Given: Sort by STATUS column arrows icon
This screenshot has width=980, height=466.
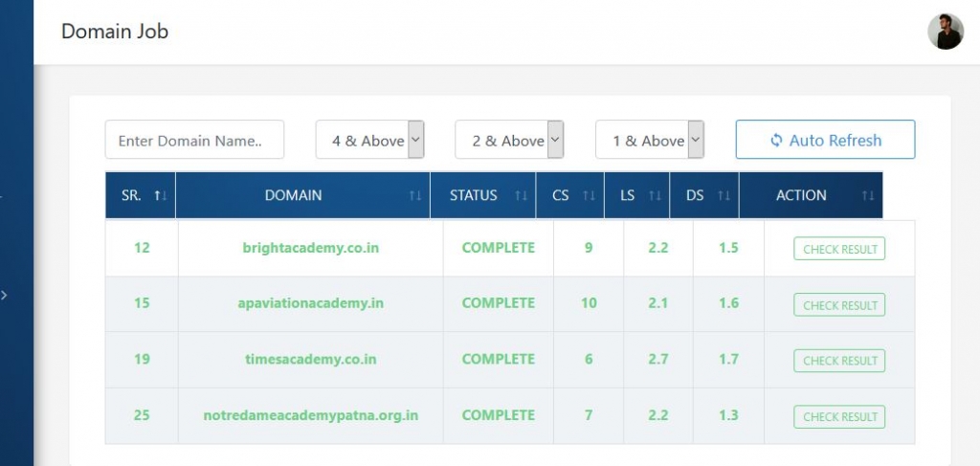Looking at the screenshot, I should coord(522,195).
